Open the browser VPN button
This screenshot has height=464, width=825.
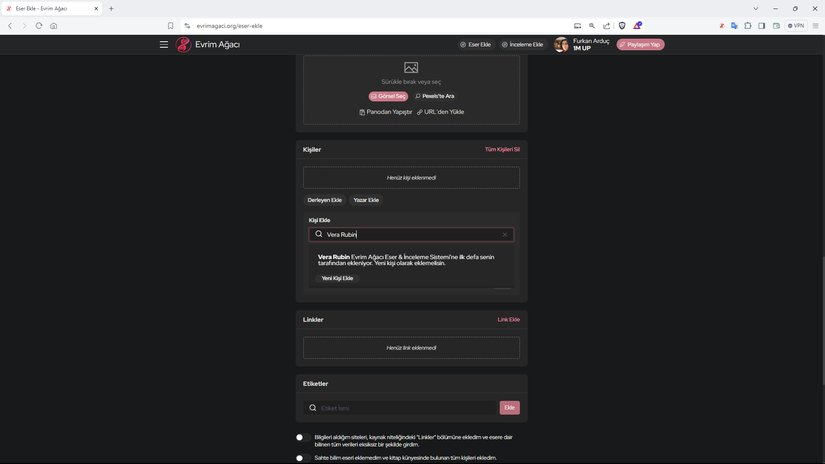pos(796,25)
